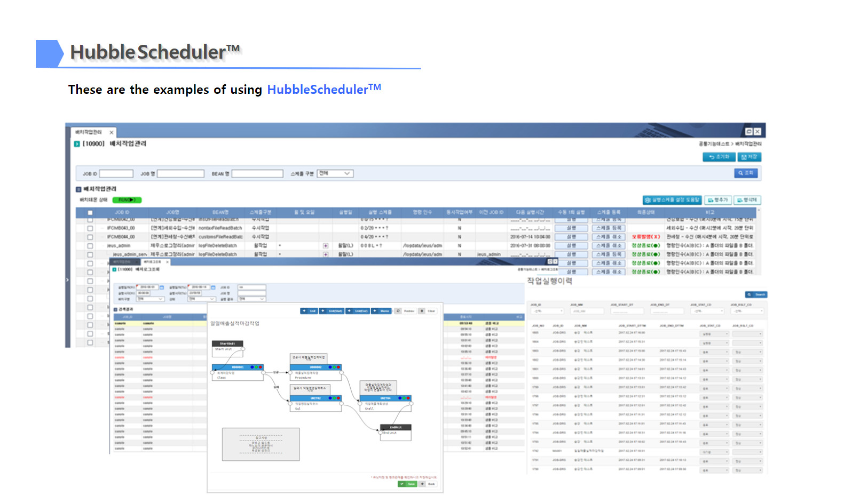Open the 배치구분 dropdown in log window
The image size is (852, 504).
pyautogui.click(x=151, y=299)
